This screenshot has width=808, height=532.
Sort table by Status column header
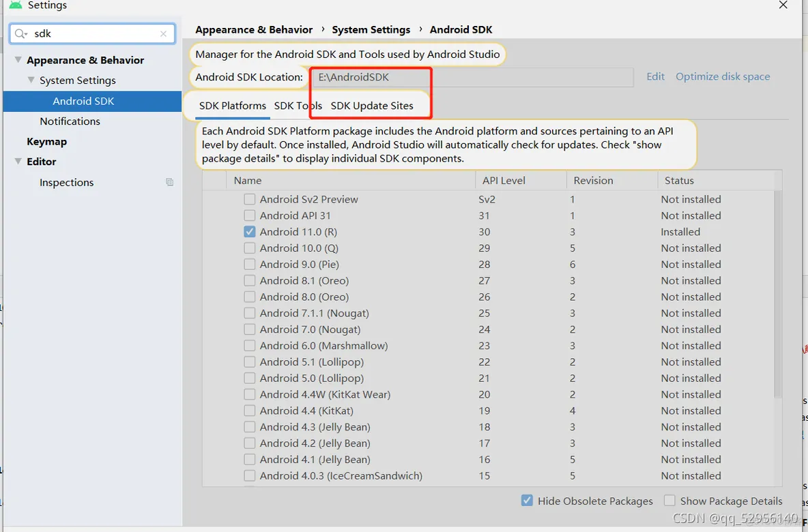pyautogui.click(x=715, y=180)
